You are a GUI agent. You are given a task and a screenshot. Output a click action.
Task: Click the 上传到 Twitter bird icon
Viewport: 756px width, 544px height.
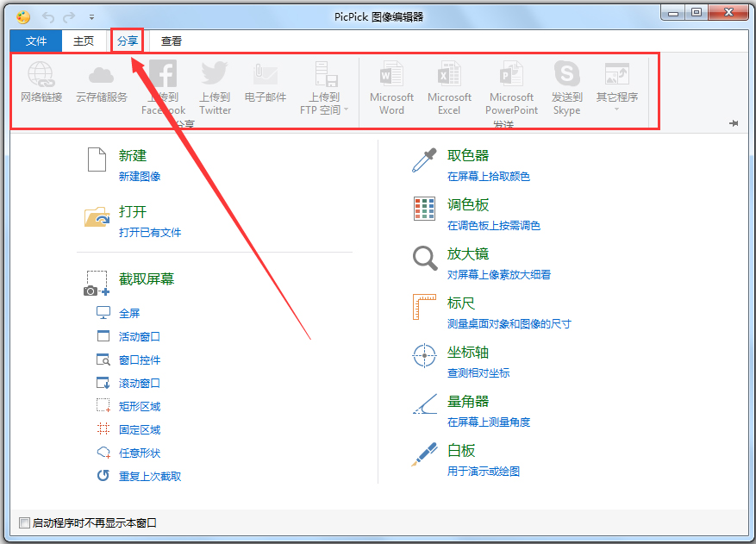tap(215, 73)
